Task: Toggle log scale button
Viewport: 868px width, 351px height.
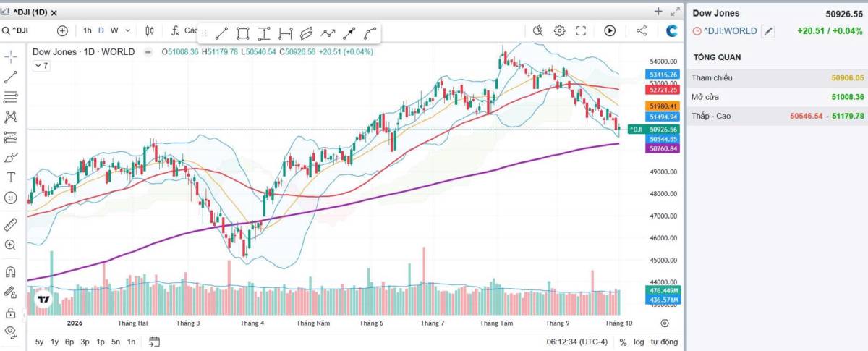Action: 639,342
